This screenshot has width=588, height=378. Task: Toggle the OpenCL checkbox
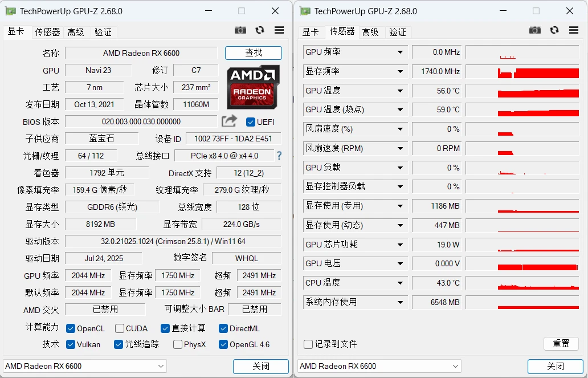click(71, 328)
